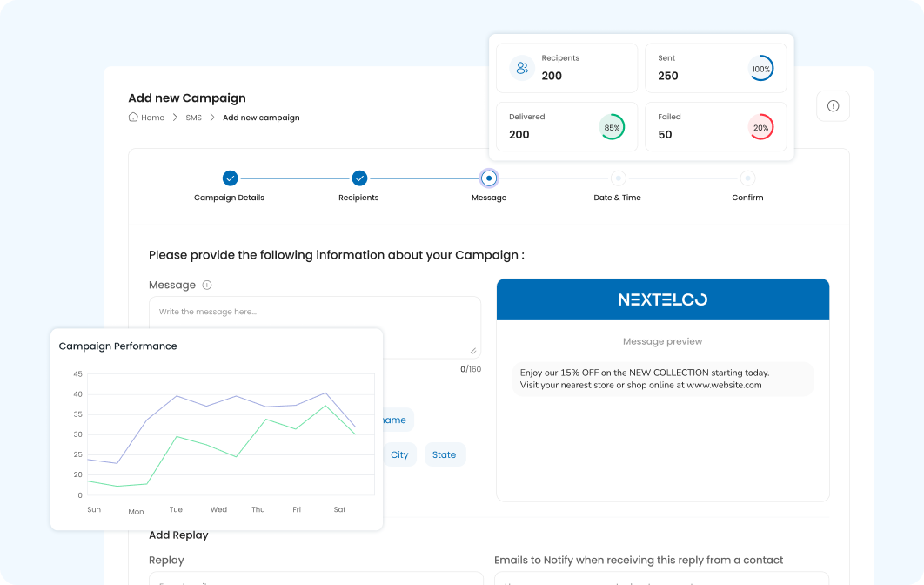Click the completed Campaign Details step checkmark
This screenshot has height=585, width=924.
pos(230,178)
